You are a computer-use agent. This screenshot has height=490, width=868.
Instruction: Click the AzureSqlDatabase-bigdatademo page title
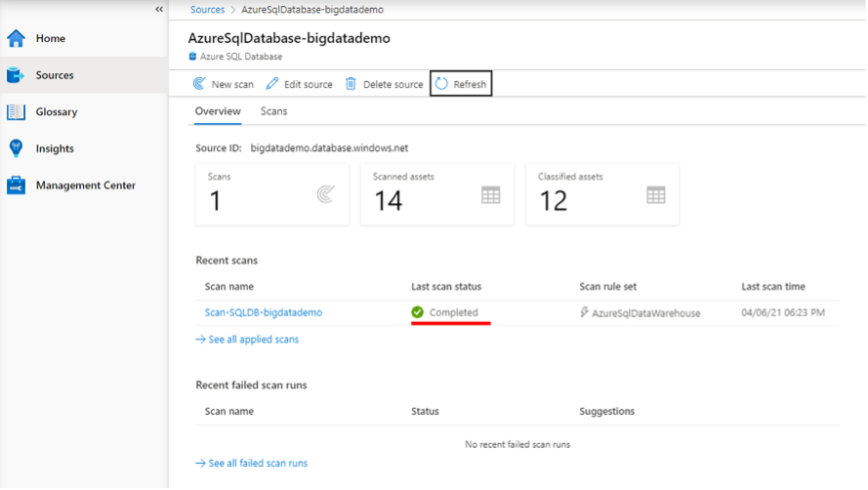(289, 38)
